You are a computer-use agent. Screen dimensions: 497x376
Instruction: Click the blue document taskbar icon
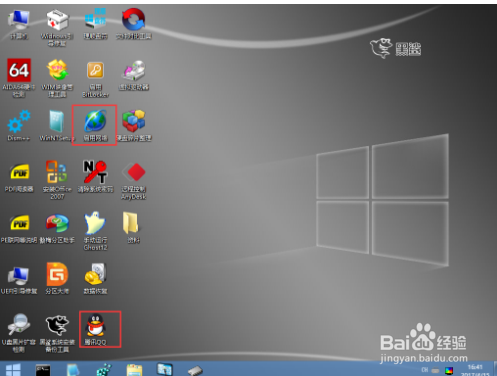(x=73, y=370)
